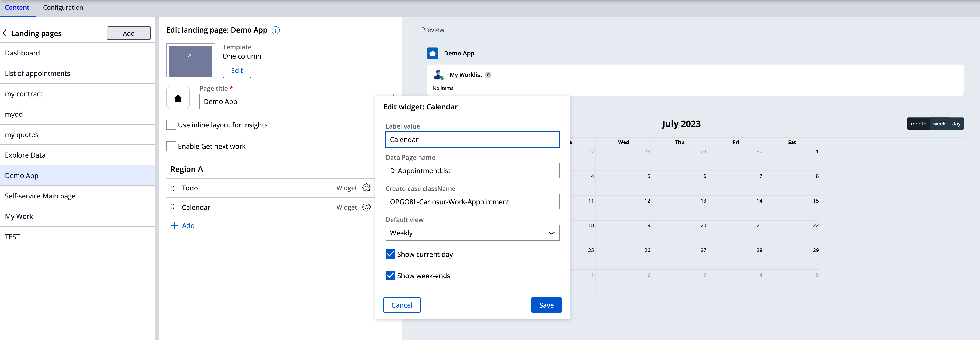Uncheck Show current day
Image resolution: width=980 pixels, height=340 pixels.
(390, 254)
